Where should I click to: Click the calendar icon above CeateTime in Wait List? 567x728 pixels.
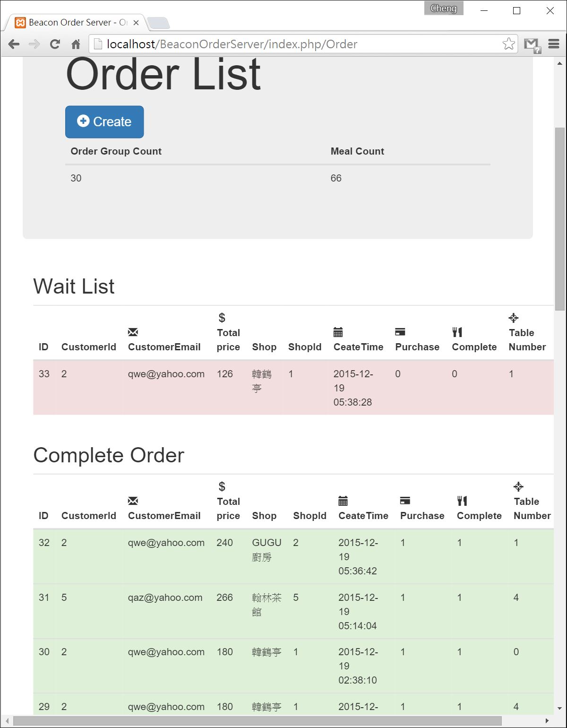tap(338, 332)
